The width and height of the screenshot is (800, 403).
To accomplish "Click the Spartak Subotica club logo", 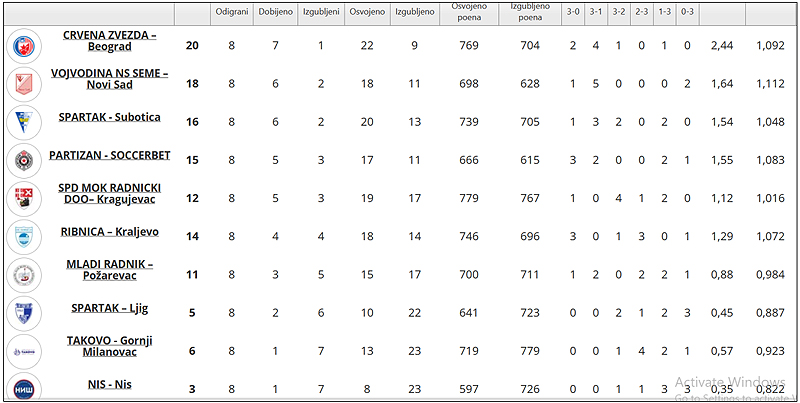I will (22, 122).
